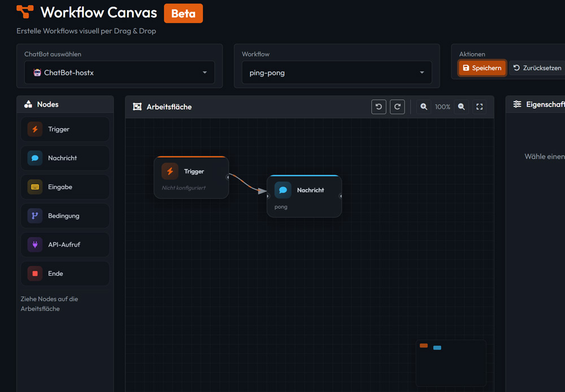The image size is (565, 392).
Task: Zoom into the canvas with the magnifier plus
Action: coord(424,107)
